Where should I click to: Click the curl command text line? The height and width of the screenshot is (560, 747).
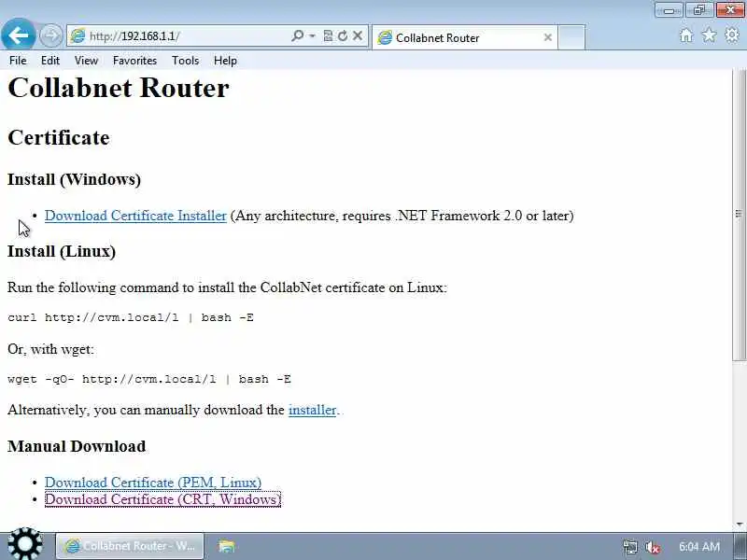131,317
